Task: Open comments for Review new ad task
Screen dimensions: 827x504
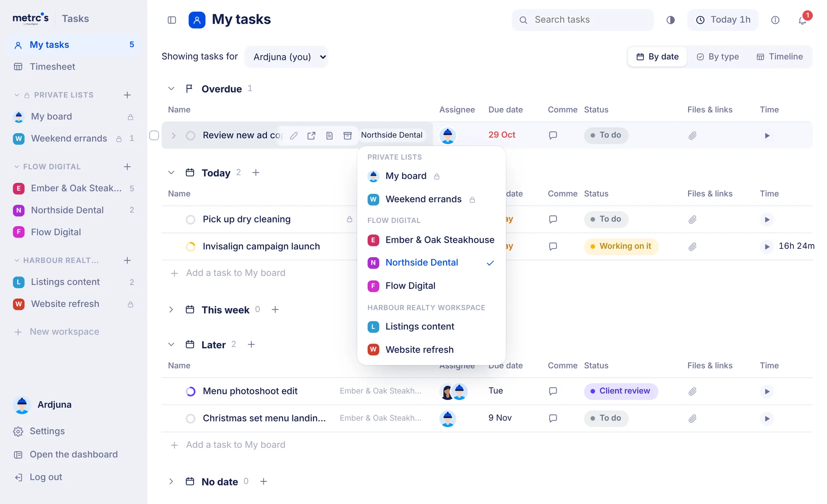Action: click(x=553, y=135)
